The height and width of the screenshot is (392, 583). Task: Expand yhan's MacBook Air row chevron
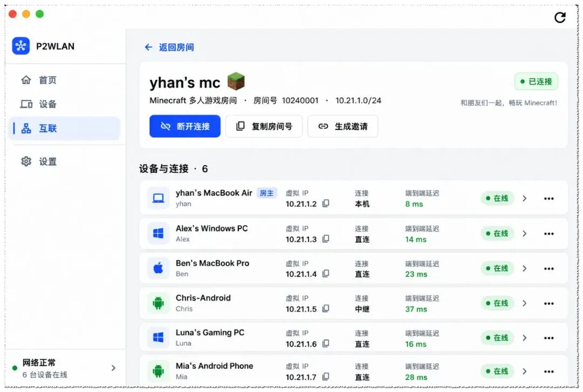pyautogui.click(x=525, y=198)
